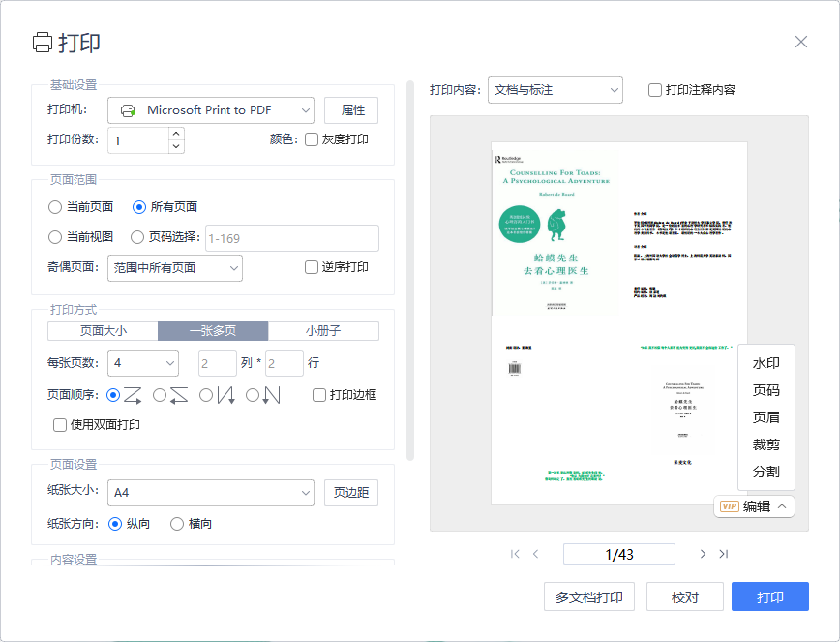
Task: Go to next preview page
Action: (703, 554)
